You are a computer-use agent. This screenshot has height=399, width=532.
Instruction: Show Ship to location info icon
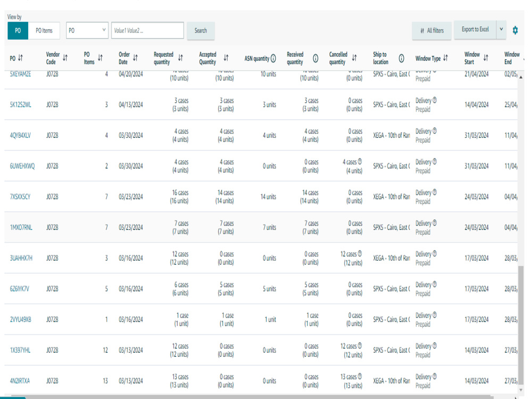tap(401, 59)
